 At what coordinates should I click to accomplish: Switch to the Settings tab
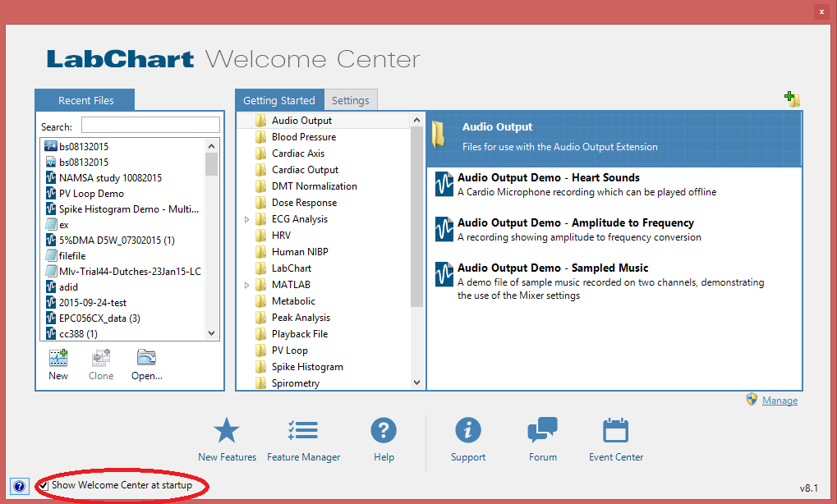click(x=351, y=100)
